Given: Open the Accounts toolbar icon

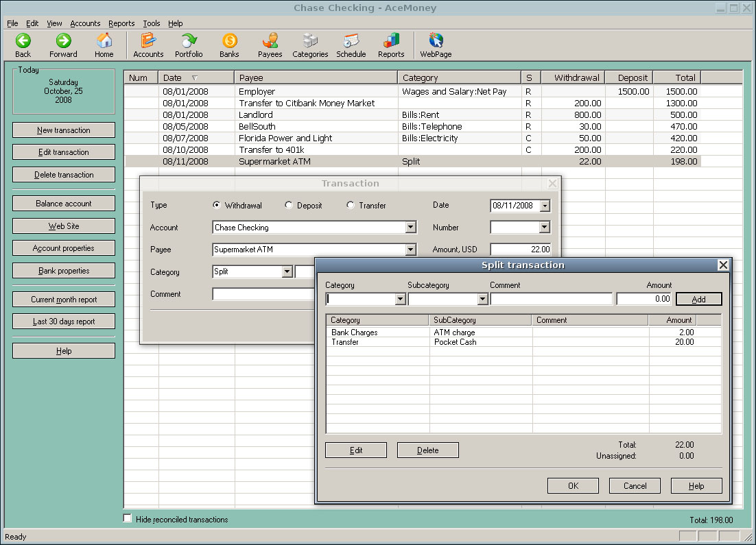Looking at the screenshot, I should pyautogui.click(x=148, y=45).
